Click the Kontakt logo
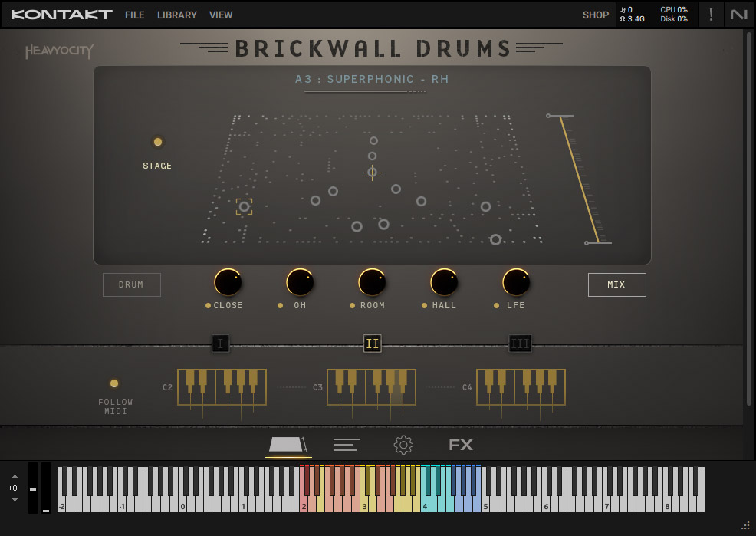 click(x=61, y=15)
